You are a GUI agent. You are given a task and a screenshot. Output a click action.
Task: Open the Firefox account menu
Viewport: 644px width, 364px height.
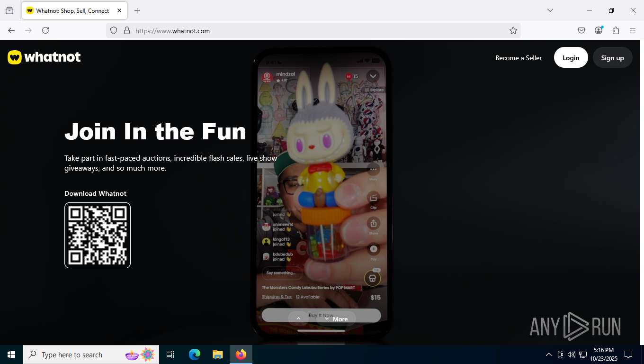click(x=599, y=30)
